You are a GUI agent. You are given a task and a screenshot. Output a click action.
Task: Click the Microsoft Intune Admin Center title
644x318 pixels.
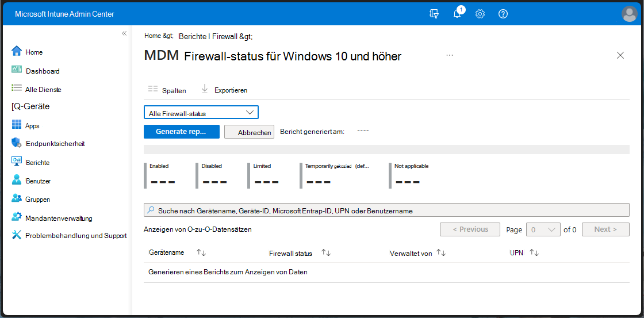(x=64, y=14)
